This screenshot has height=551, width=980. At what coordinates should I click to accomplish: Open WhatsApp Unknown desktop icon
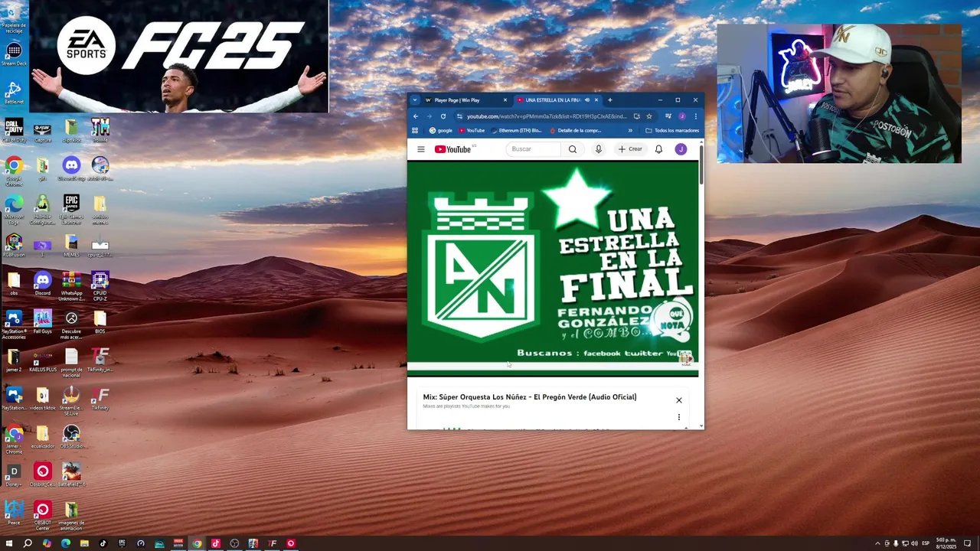(x=71, y=286)
